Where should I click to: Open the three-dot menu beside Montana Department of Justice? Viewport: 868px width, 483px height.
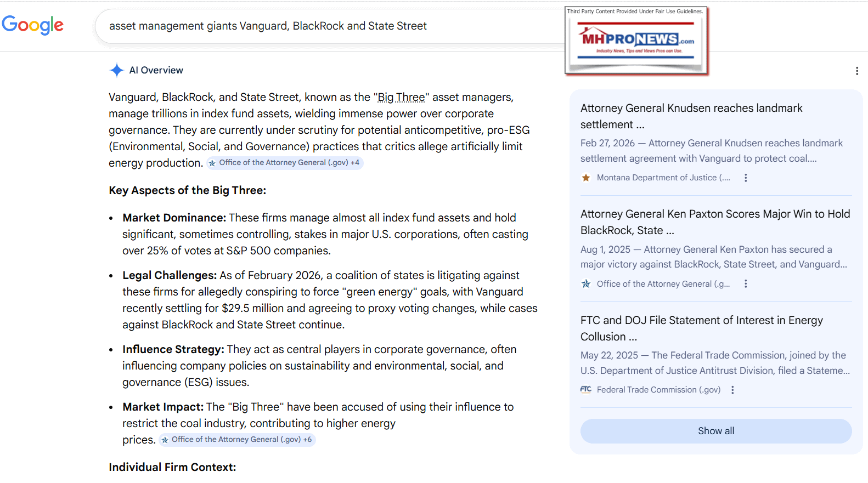click(x=746, y=178)
